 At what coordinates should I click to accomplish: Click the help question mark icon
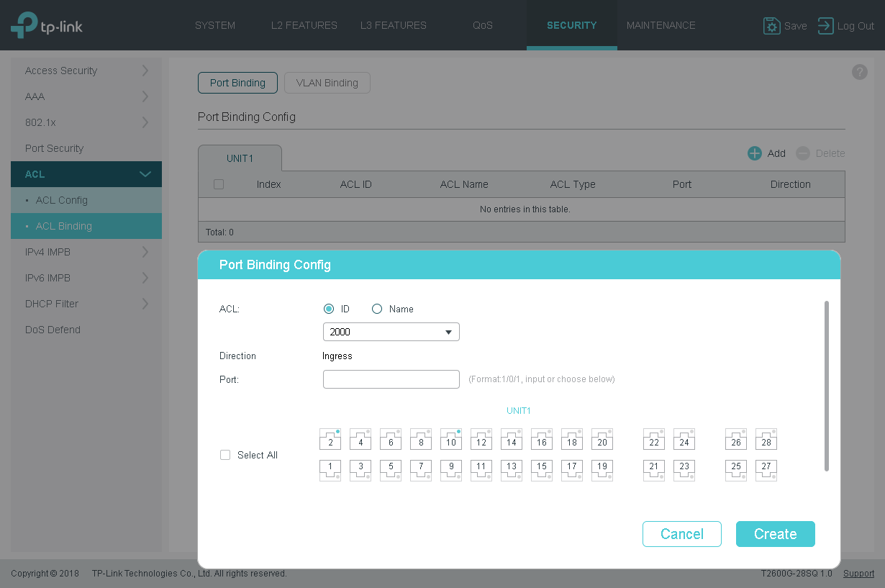tap(859, 72)
